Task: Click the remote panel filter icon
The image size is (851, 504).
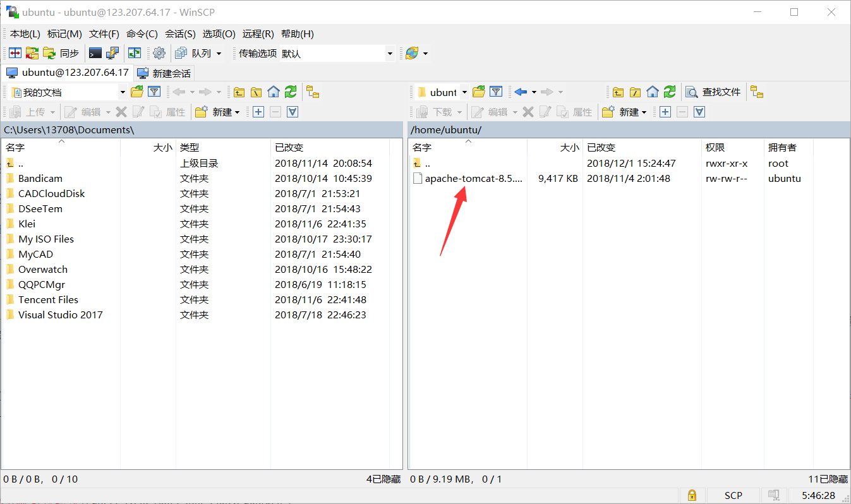Action: point(496,92)
